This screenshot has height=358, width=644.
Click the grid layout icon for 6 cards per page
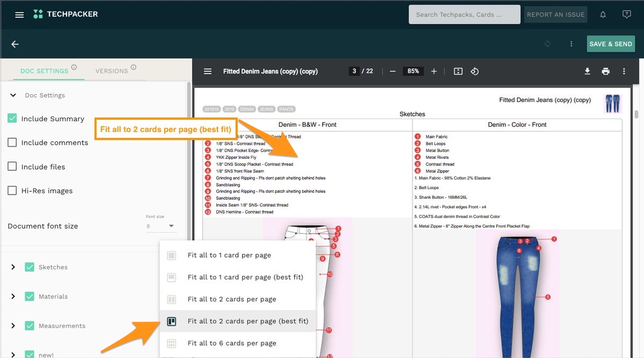[172, 344]
